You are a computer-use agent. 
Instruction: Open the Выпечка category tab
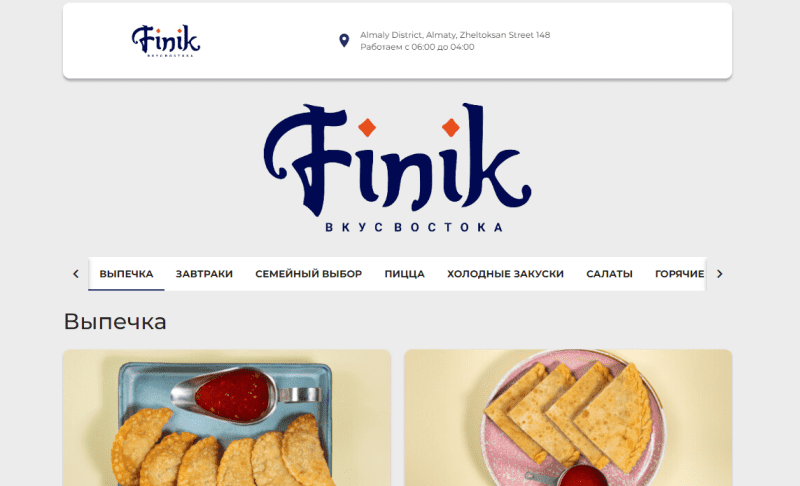click(126, 274)
